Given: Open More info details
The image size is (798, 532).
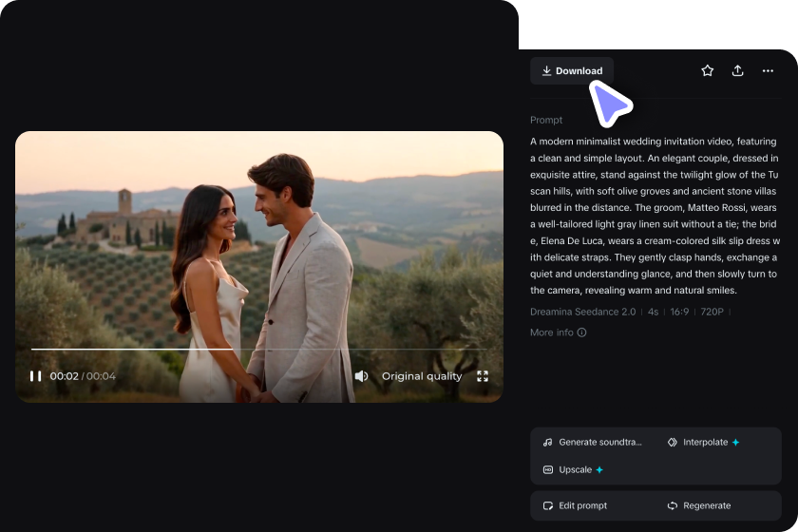Looking at the screenshot, I should pyautogui.click(x=559, y=332).
